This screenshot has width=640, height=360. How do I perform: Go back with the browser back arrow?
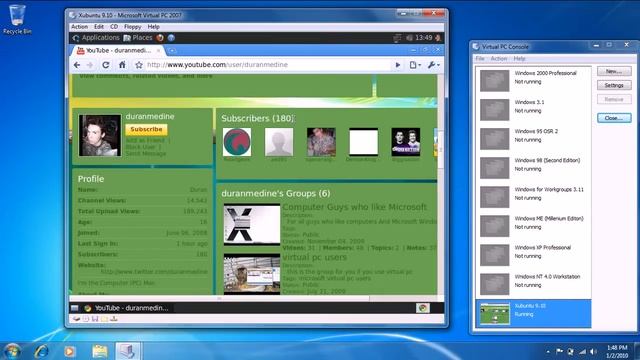coord(77,65)
